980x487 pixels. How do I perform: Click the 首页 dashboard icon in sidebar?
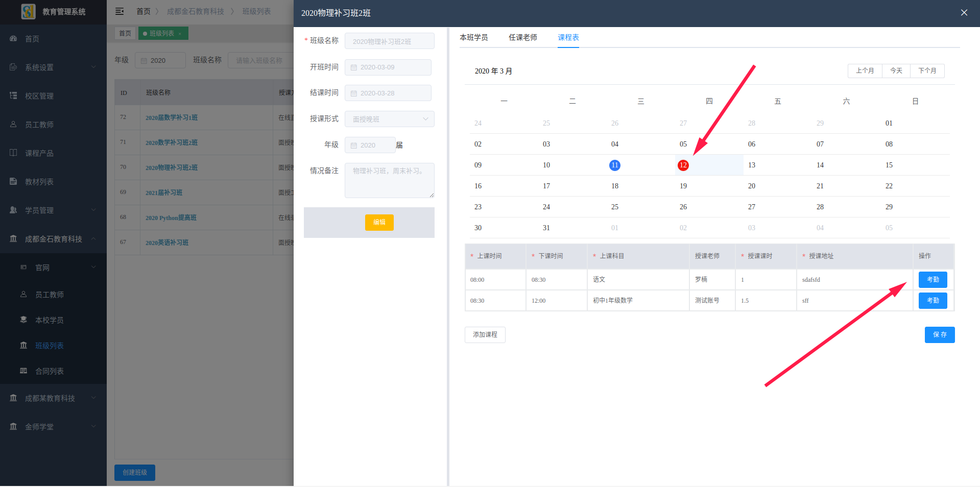point(14,39)
